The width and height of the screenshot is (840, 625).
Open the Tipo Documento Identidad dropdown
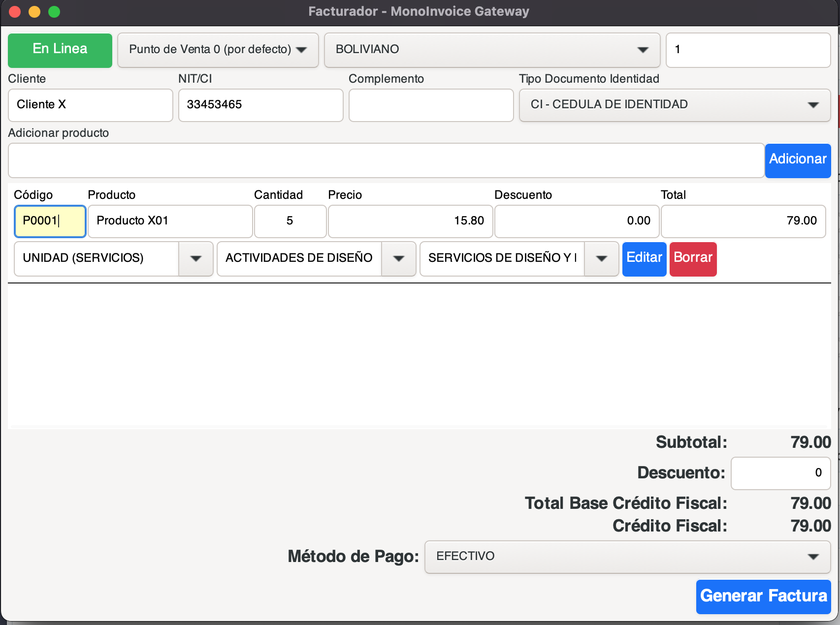click(x=675, y=105)
